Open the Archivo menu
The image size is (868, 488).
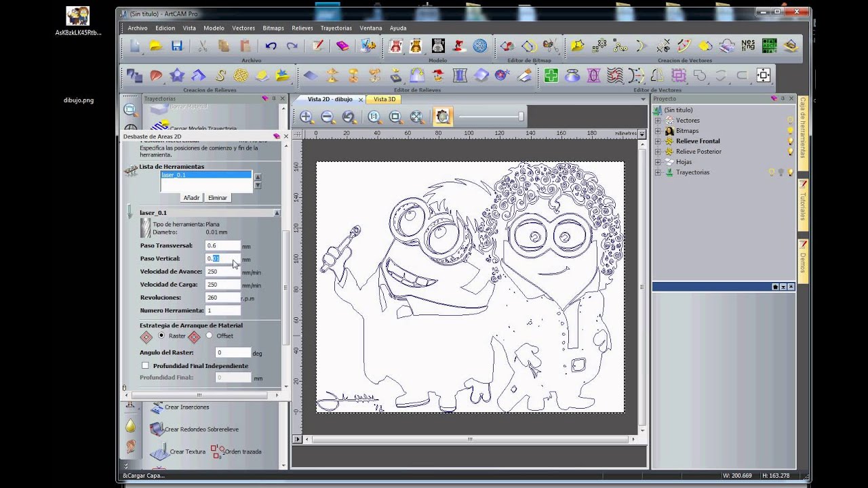point(138,28)
